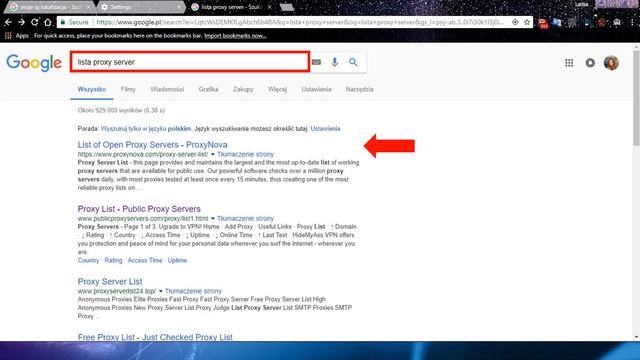Open the Country sitelink
Image resolution: width=640 pixels, height=360 pixels.
tap(88, 260)
